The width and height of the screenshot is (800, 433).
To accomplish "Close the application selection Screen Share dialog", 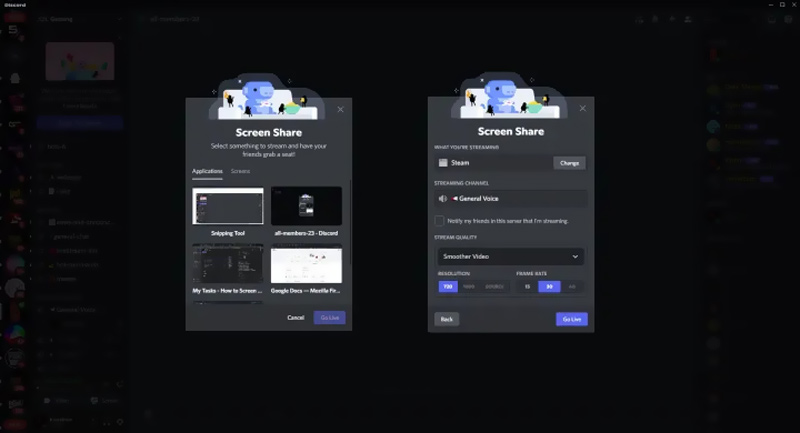I will tap(340, 109).
